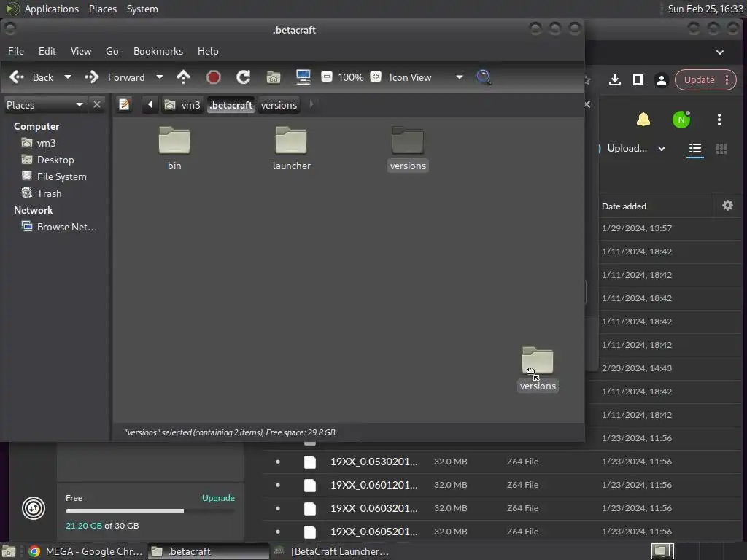
Task: Switch to MEGA - Google Chrome taskbar
Action: pyautogui.click(x=86, y=551)
